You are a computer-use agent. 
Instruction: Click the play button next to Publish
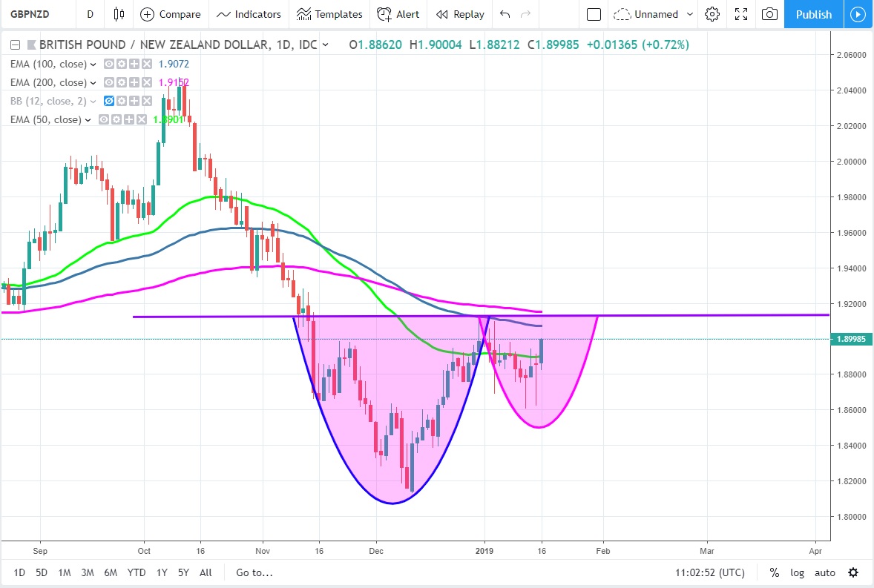[x=858, y=14]
